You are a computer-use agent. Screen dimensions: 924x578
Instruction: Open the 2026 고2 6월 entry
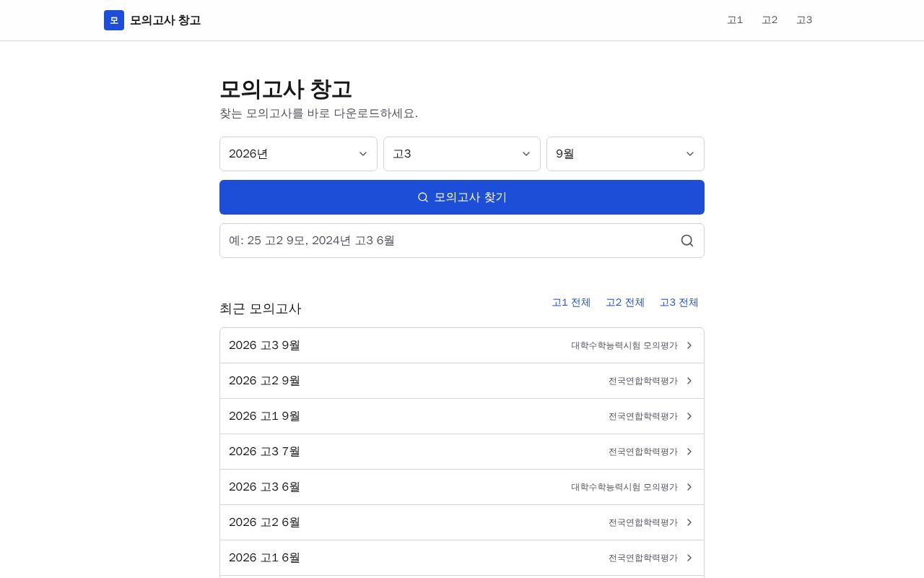tap(462, 522)
